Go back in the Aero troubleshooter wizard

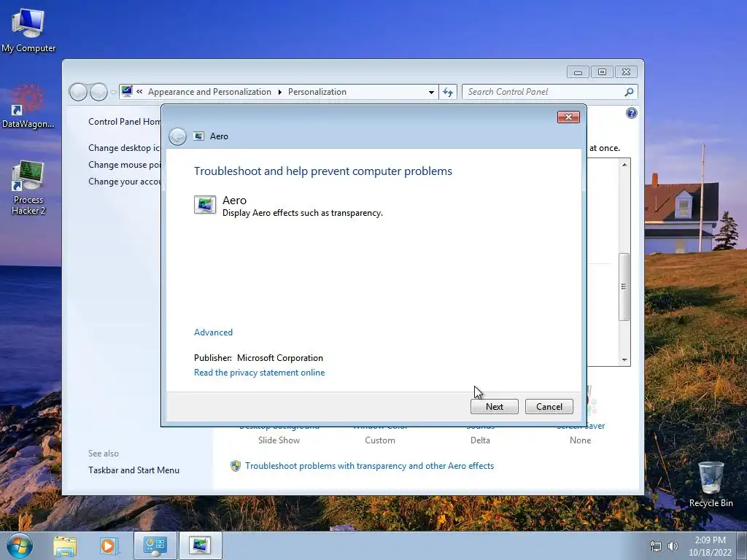pyautogui.click(x=177, y=136)
